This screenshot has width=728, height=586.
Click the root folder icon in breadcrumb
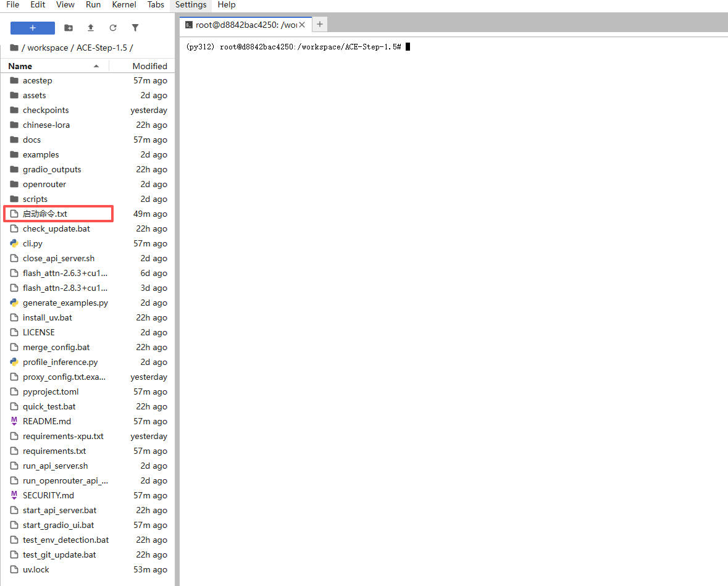point(14,48)
